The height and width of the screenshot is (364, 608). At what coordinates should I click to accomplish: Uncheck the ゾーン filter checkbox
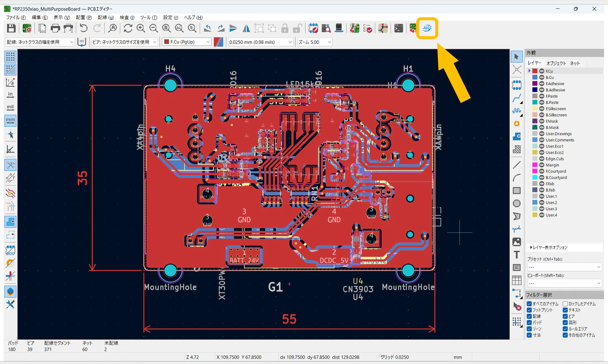pyautogui.click(x=529, y=329)
